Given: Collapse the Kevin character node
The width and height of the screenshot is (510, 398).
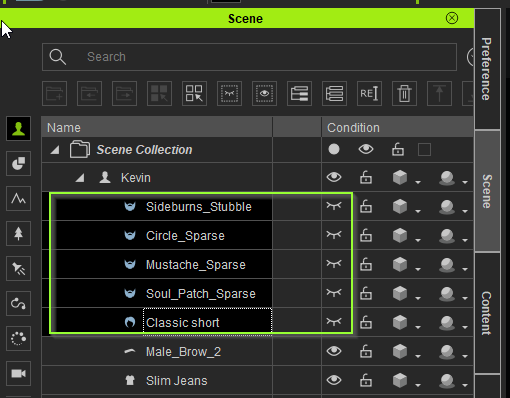Looking at the screenshot, I should click(80, 178).
